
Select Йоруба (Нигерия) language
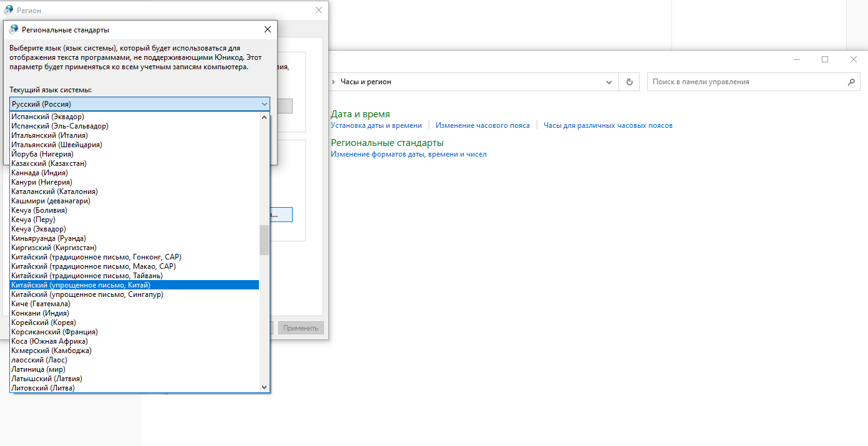click(134, 154)
